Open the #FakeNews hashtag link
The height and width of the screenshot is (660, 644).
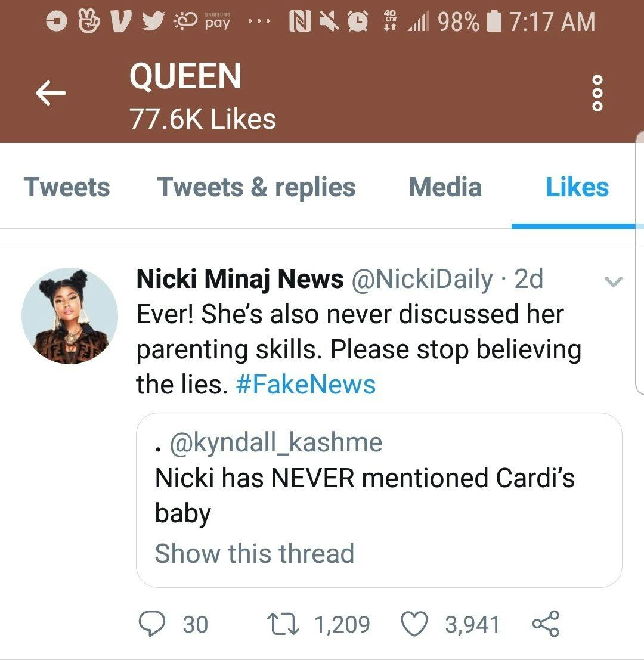pos(306,385)
